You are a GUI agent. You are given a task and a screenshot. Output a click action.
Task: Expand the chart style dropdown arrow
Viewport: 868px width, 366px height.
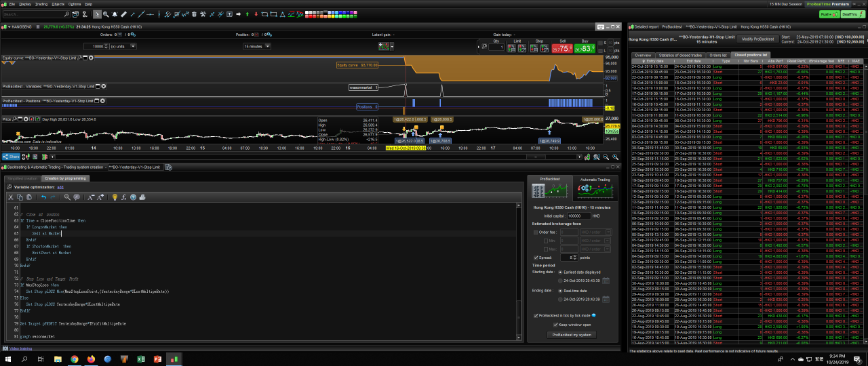click(392, 46)
